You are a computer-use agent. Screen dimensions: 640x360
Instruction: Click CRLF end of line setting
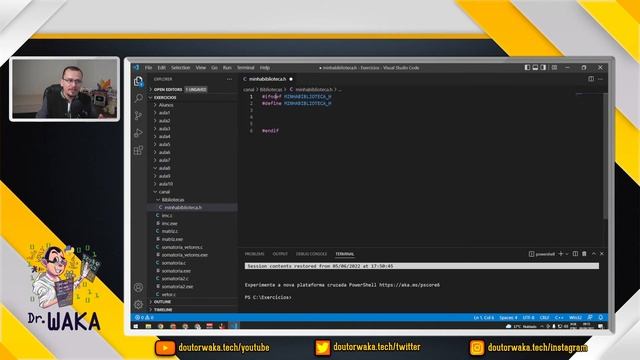click(x=544, y=318)
